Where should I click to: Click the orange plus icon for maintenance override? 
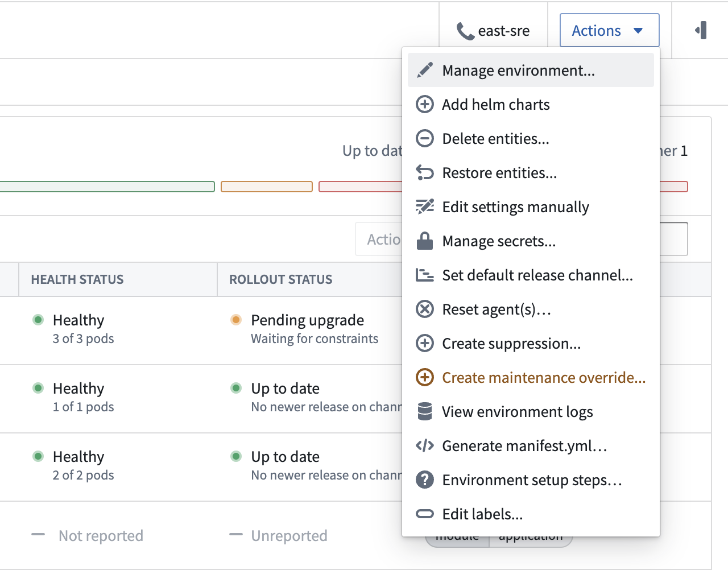(425, 377)
